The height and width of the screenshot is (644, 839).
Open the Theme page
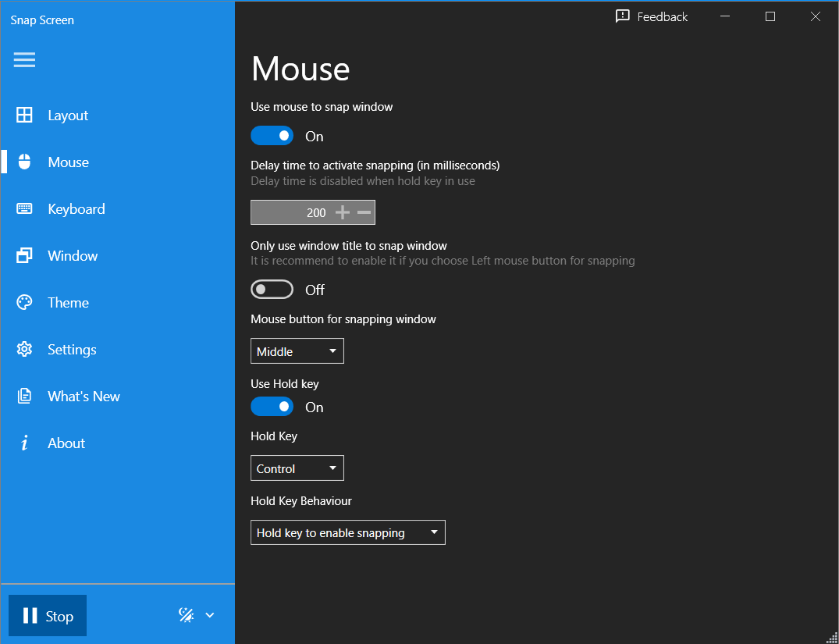(117, 302)
